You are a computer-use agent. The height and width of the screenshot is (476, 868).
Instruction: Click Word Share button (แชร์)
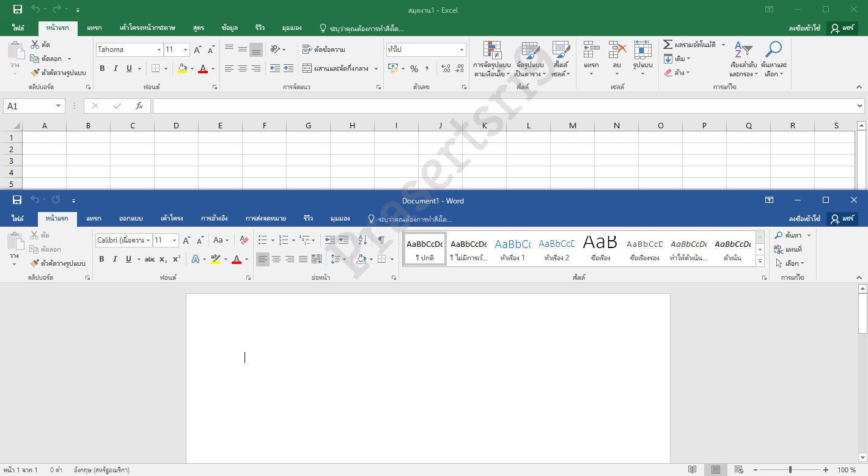pyautogui.click(x=842, y=218)
